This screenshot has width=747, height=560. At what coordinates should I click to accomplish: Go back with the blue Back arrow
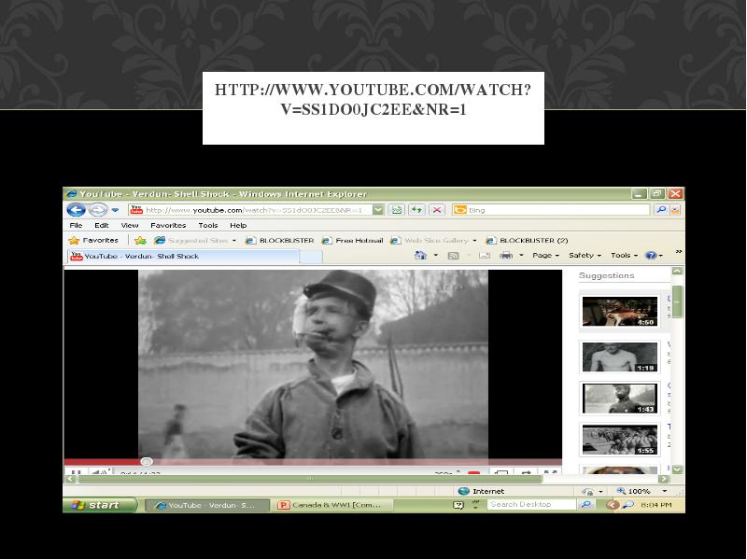coord(76,209)
